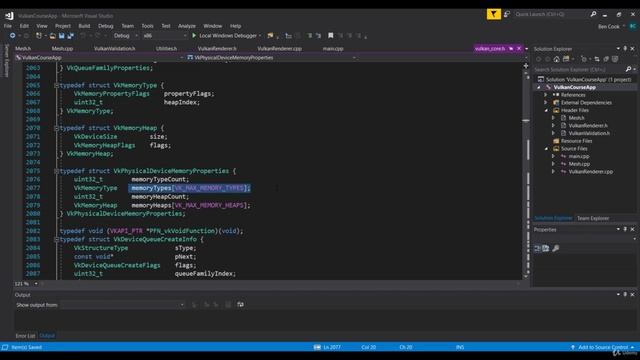Click the Open File toolbar icon
Image resolution: width=640 pixels, height=360 pixels.
[x=52, y=36]
